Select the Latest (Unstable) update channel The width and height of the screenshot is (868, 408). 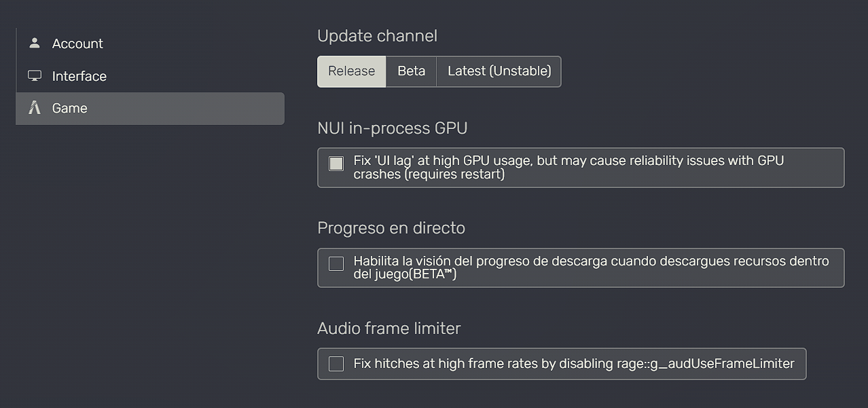(498, 71)
